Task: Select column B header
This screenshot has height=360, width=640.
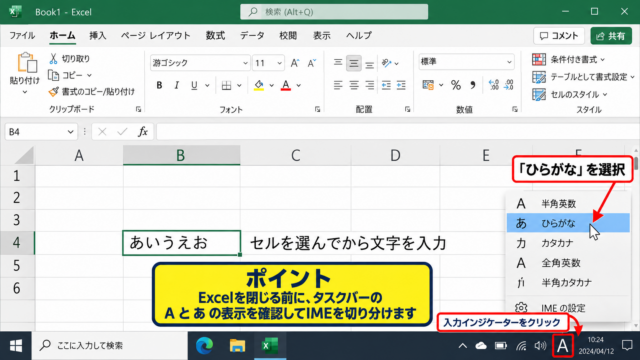Action: pos(182,155)
